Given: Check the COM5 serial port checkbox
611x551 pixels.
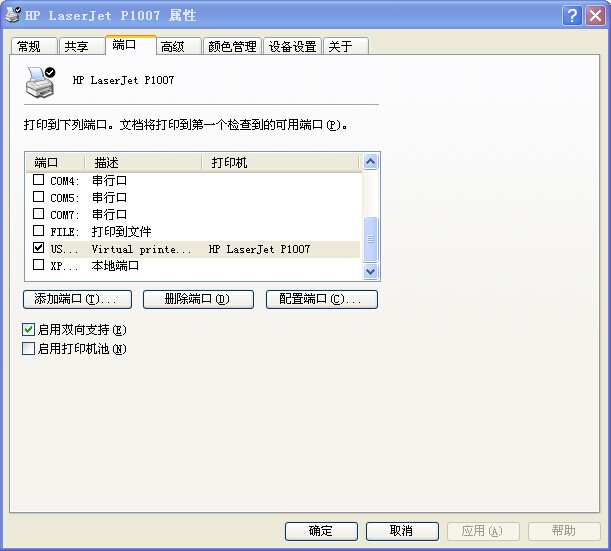Looking at the screenshot, I should click(x=39, y=197).
